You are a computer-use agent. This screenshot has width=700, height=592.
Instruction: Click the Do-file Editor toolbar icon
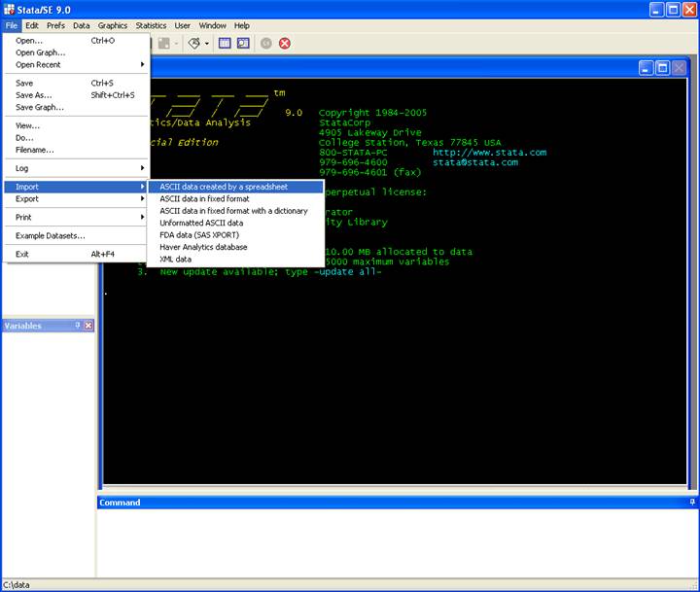coord(194,43)
